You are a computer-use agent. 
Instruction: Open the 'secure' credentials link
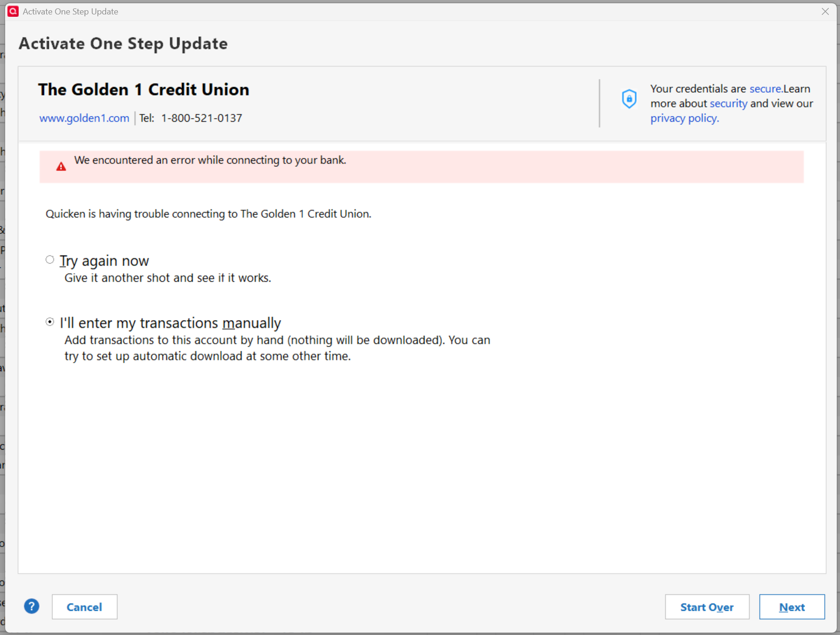(x=765, y=89)
